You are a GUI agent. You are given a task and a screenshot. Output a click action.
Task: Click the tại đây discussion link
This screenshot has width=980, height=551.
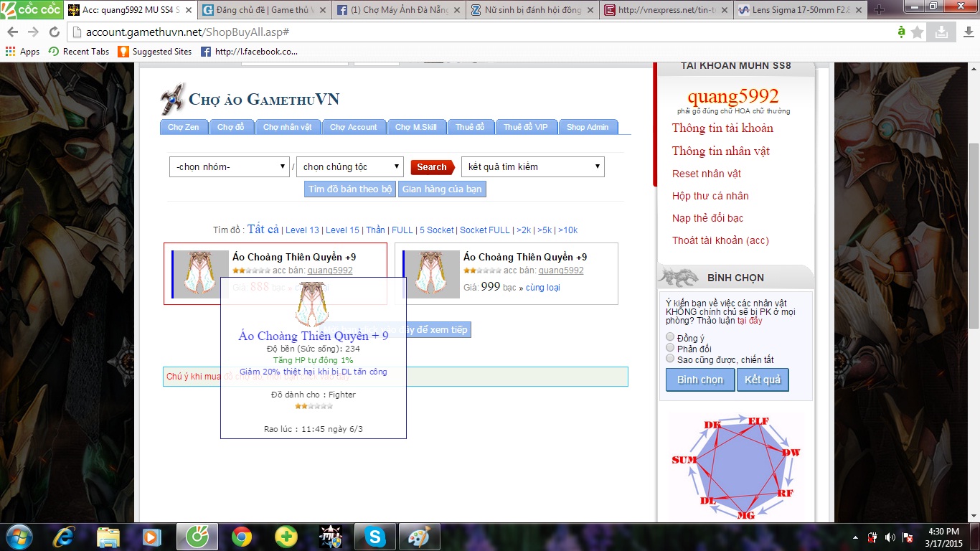coord(750,321)
